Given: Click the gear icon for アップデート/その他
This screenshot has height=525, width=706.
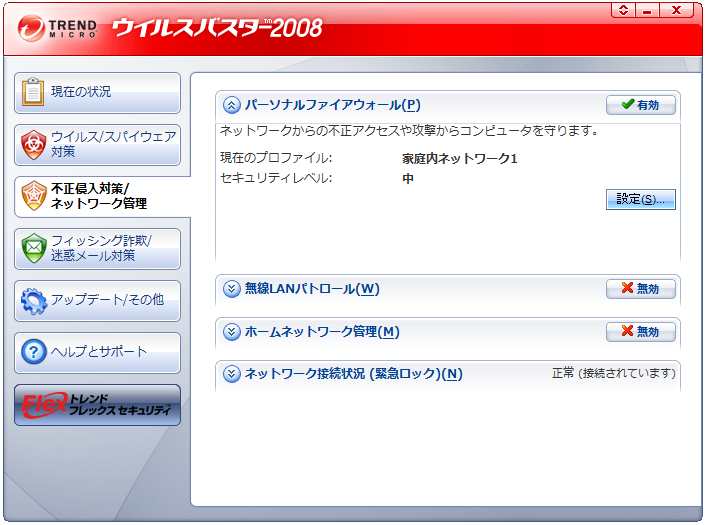Looking at the screenshot, I should 34,300.
